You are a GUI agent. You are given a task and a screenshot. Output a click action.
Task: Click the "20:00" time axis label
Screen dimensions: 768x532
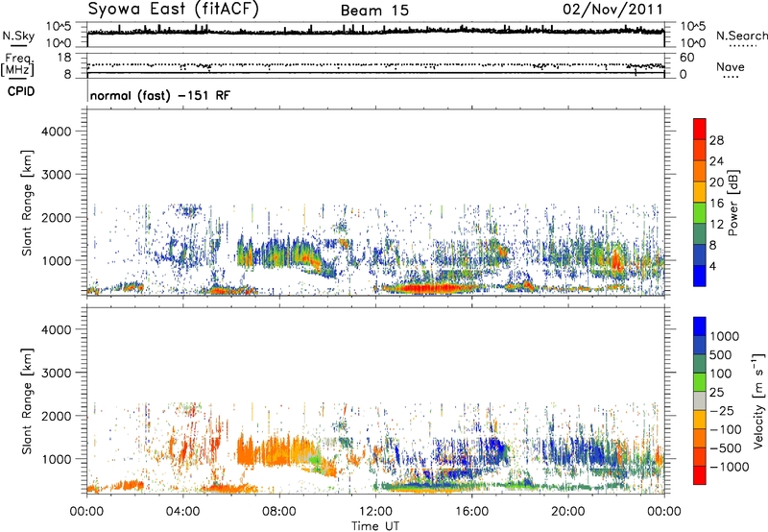[x=567, y=512]
